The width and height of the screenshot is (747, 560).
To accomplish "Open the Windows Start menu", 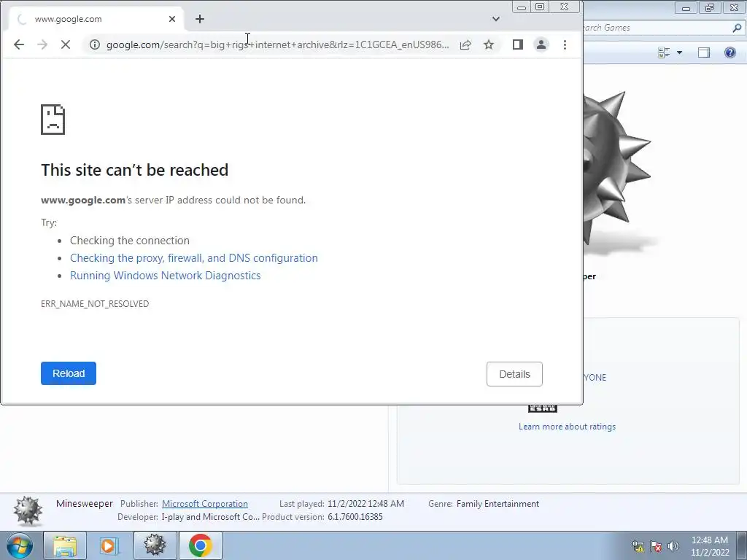I will 19,545.
